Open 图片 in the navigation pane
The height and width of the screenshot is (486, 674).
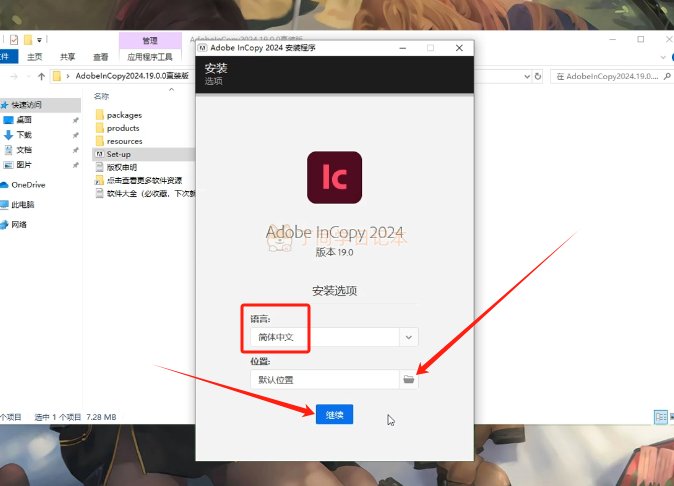pos(24,165)
